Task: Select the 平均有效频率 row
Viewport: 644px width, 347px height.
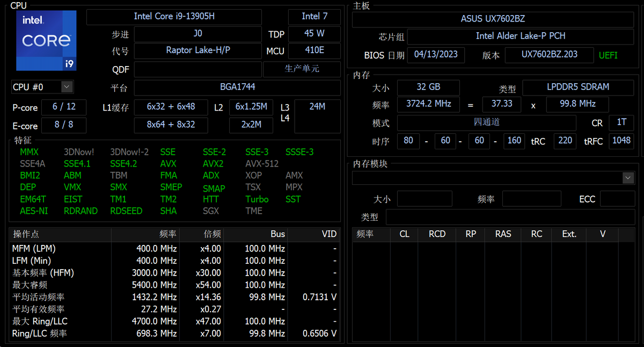Action: (x=174, y=309)
